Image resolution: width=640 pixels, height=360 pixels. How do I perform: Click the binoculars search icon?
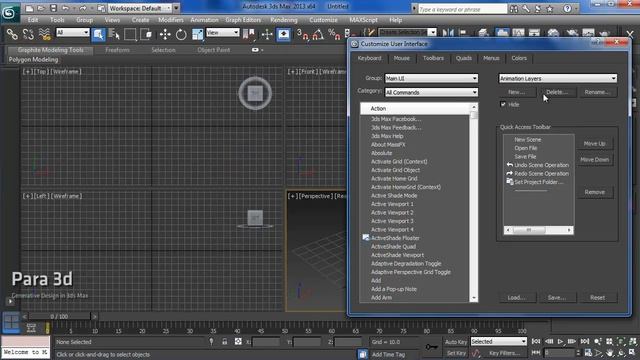(514, 9)
